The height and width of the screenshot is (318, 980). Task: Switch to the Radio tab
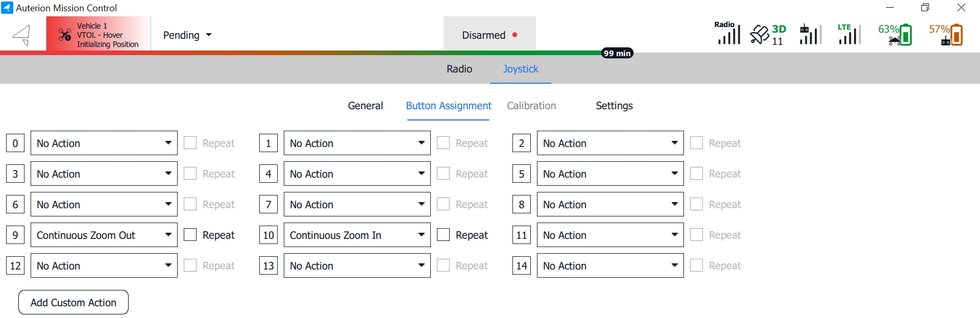tap(459, 69)
